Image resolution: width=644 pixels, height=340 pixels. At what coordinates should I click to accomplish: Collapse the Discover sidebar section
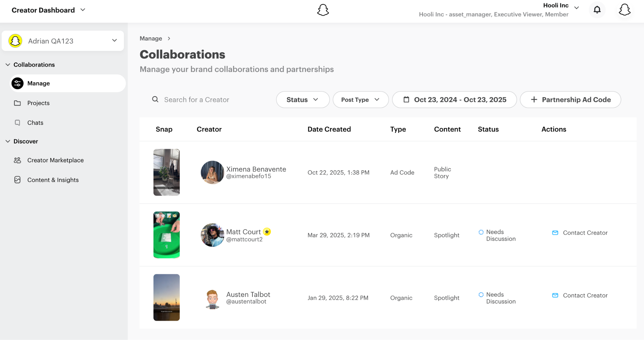8,142
